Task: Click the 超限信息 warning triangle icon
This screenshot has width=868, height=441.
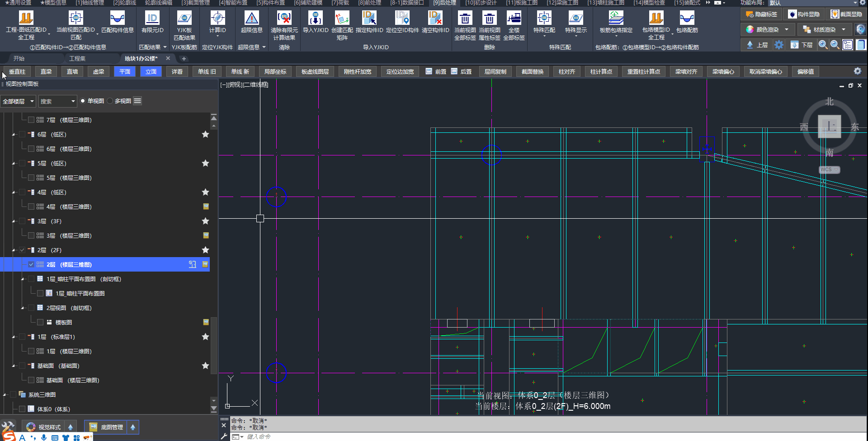Action: click(251, 19)
